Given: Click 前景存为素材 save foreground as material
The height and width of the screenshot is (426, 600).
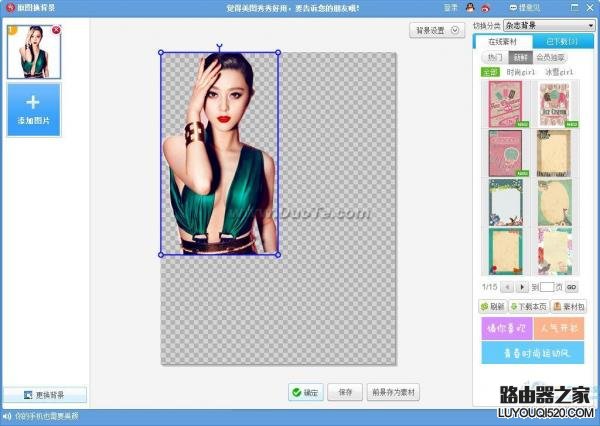Looking at the screenshot, I should 393,392.
